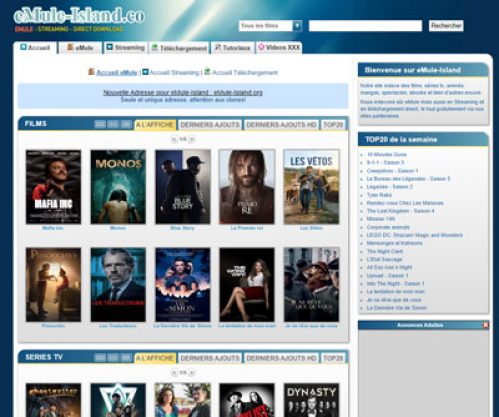Click the Rechercher button
This screenshot has width=499, height=417.
446,26
